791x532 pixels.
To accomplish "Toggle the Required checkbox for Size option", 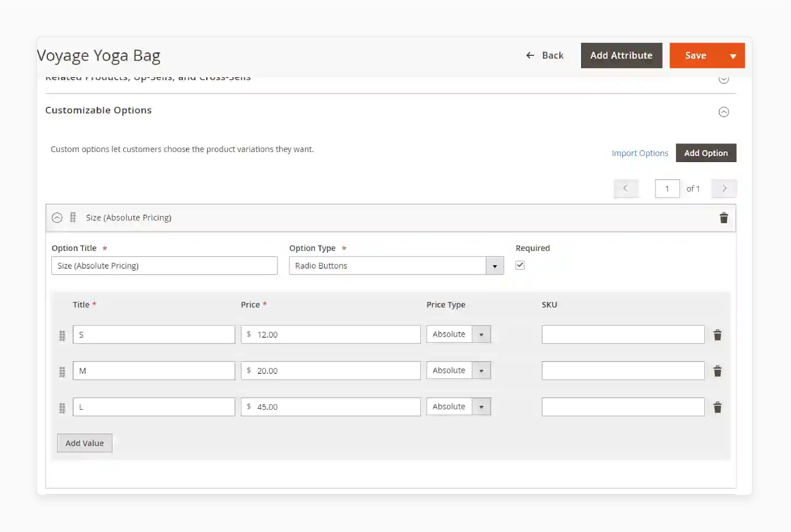I will pos(520,265).
